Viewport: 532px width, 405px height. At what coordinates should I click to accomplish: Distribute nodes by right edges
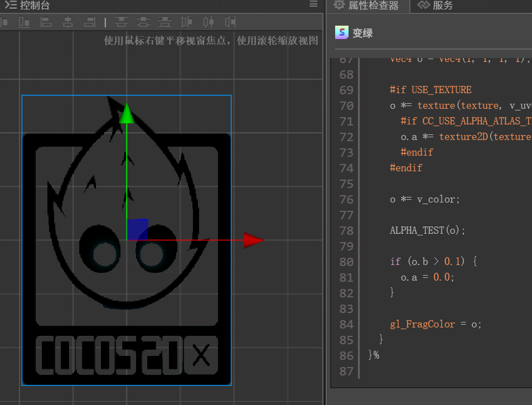(x=230, y=22)
